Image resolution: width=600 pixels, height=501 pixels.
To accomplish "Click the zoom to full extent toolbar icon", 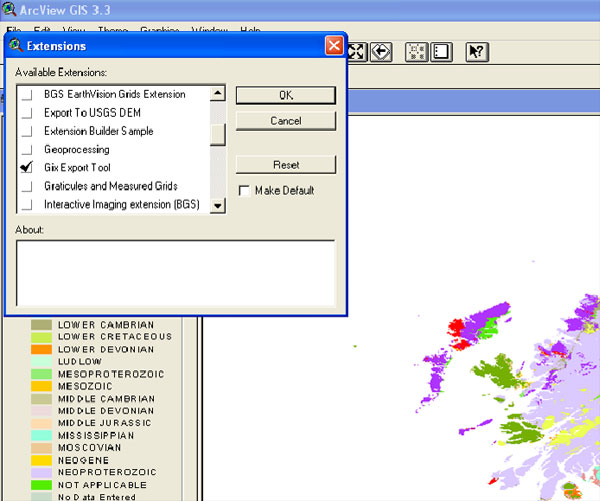I will tap(357, 52).
